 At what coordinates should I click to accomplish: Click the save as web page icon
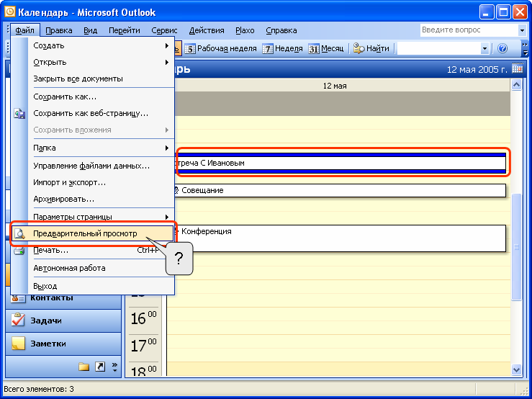tap(19, 113)
